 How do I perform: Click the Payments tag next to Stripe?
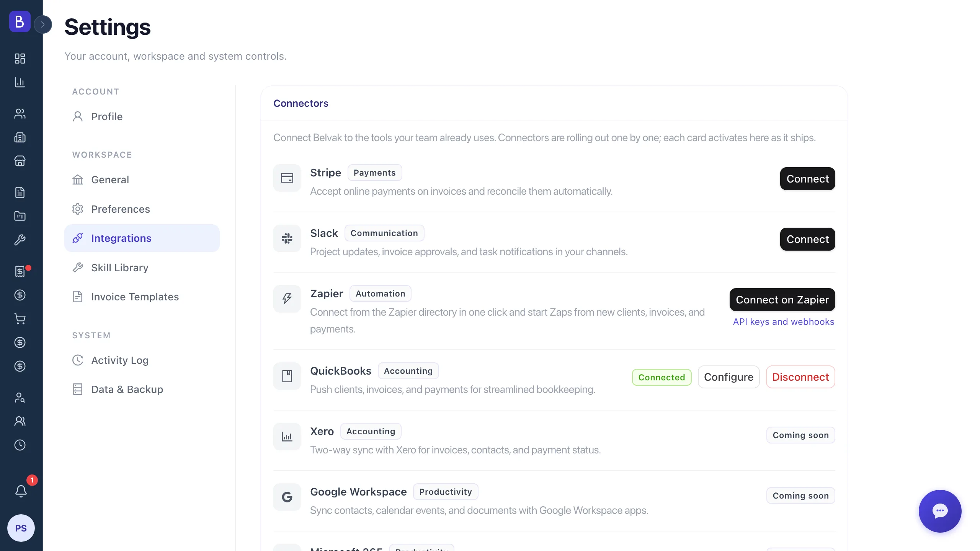pos(374,173)
